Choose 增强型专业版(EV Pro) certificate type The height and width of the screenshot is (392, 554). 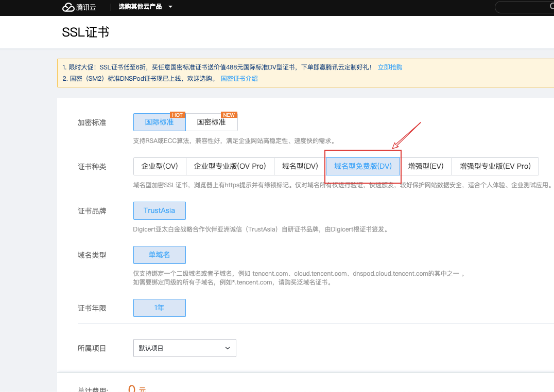pyautogui.click(x=495, y=166)
